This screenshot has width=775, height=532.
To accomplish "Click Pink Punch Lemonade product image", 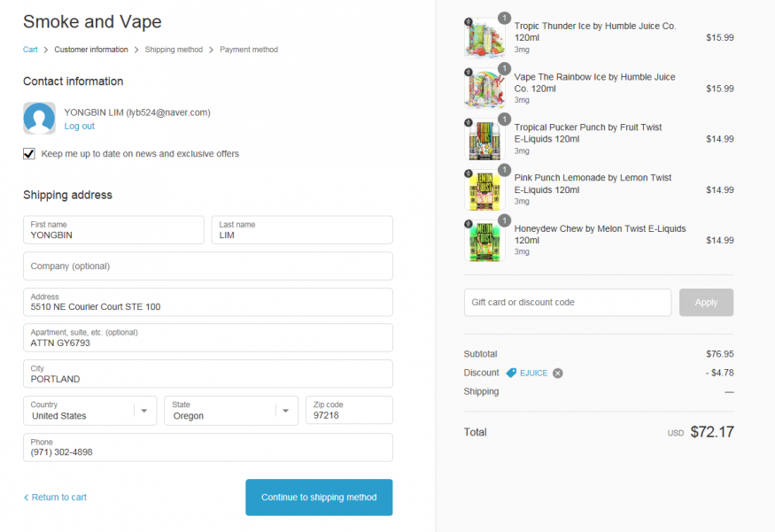I will [x=484, y=189].
